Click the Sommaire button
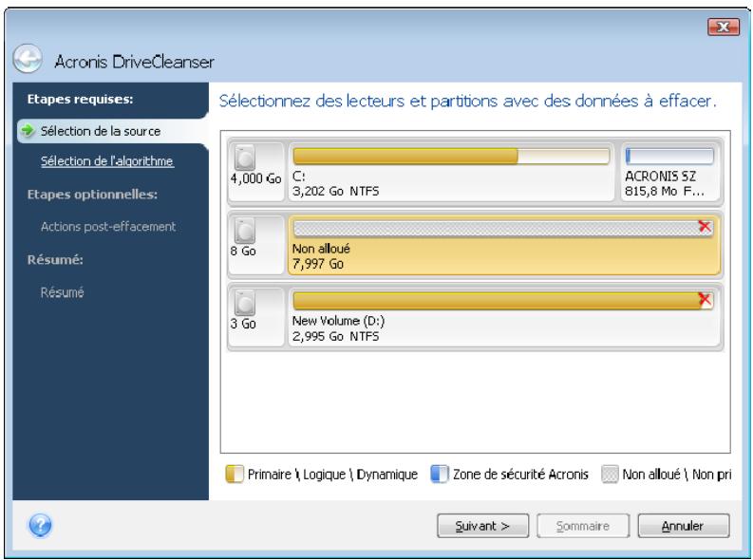Viewport: 753px width, 560px height. [582, 526]
